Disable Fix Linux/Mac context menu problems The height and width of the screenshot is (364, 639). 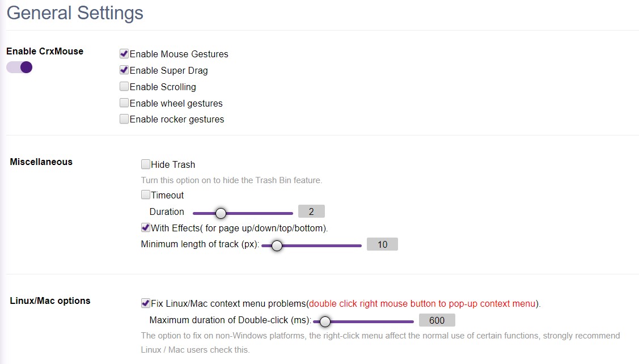pos(145,303)
